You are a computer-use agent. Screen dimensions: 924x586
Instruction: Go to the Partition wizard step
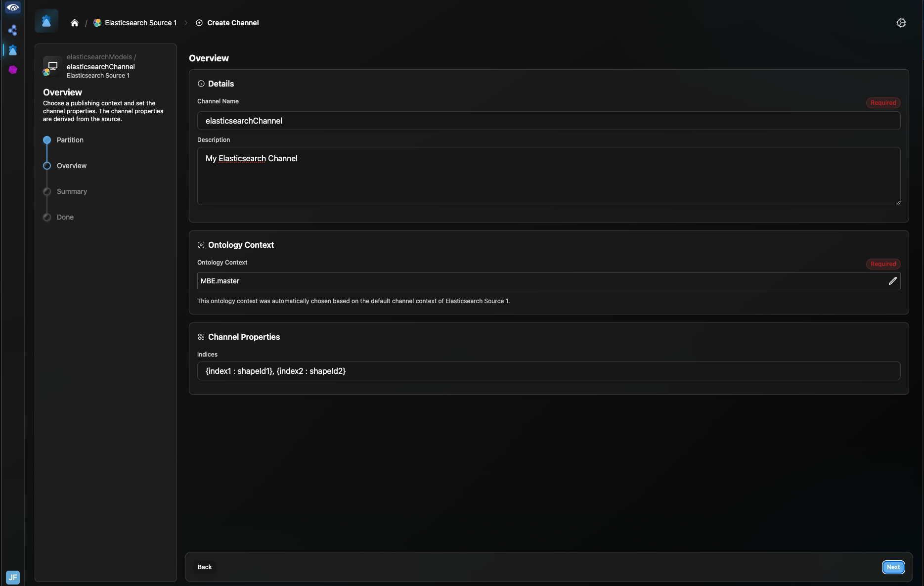pos(70,140)
